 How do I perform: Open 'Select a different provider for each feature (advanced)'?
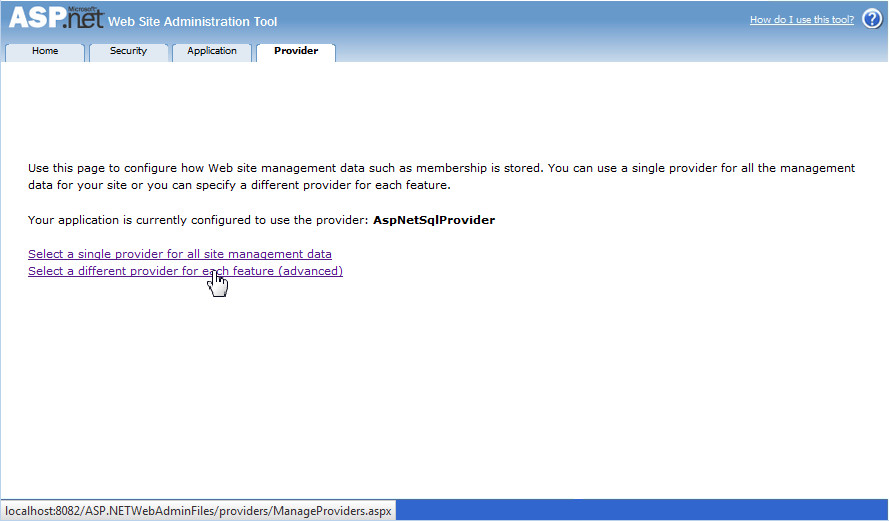pyautogui.click(x=185, y=271)
